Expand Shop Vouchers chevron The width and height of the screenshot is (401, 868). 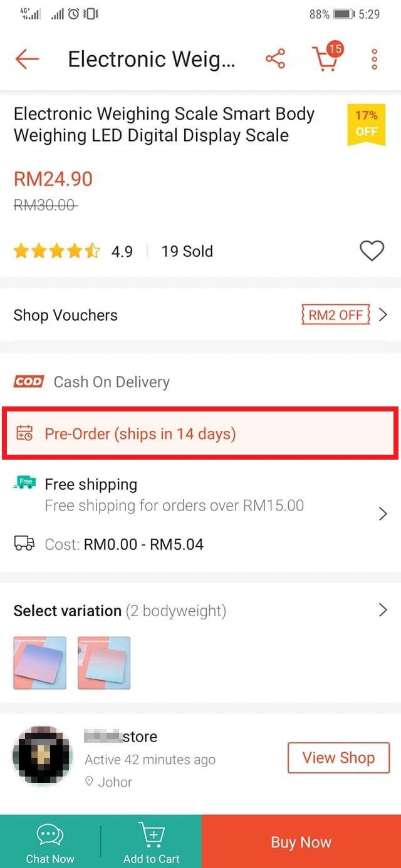[383, 314]
